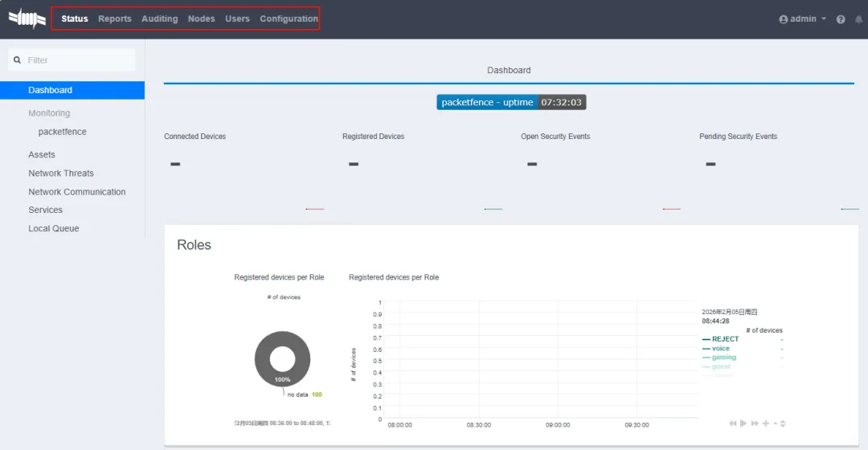
Task: Click the admin user avatar icon
Action: click(x=784, y=19)
